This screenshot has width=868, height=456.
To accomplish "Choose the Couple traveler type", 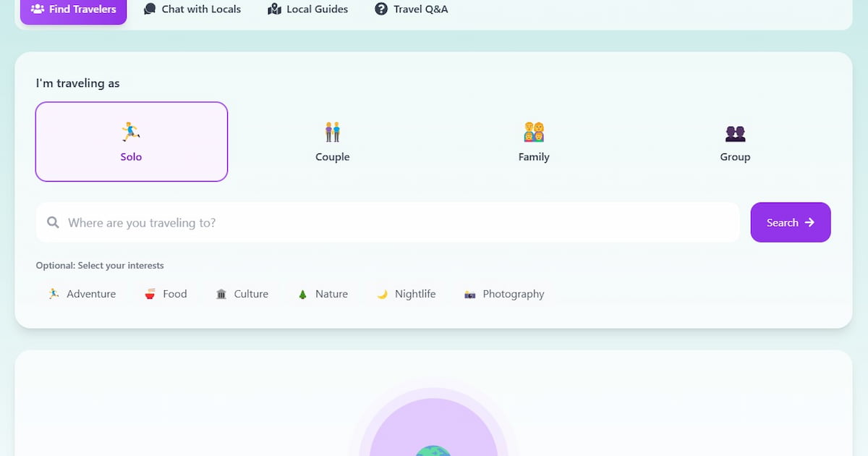I will click(x=332, y=141).
